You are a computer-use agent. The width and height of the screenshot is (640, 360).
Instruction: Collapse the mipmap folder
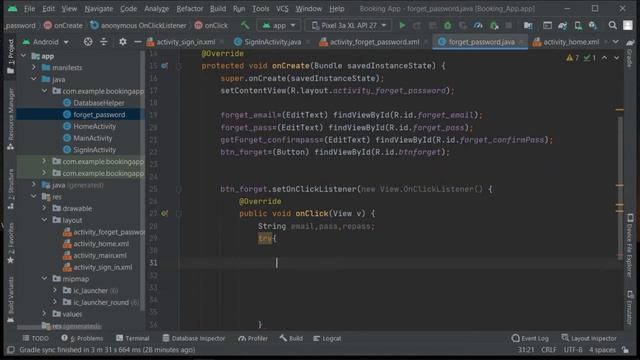coord(44,279)
